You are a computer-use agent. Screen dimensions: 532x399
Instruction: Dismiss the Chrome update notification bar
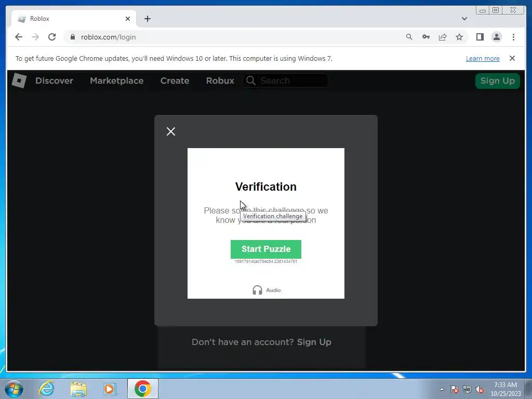[512, 58]
